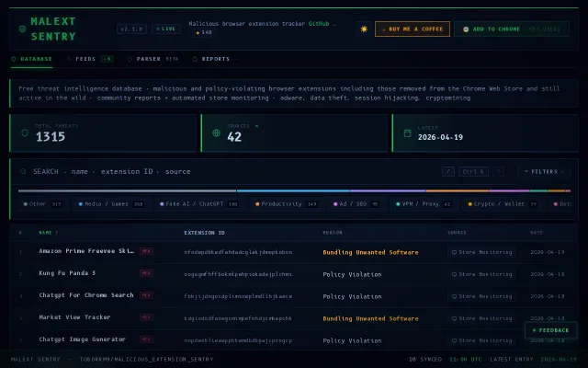Open the Chatgpt For Chrome Search row
Viewport: 588px width, 368px height.
point(294,296)
